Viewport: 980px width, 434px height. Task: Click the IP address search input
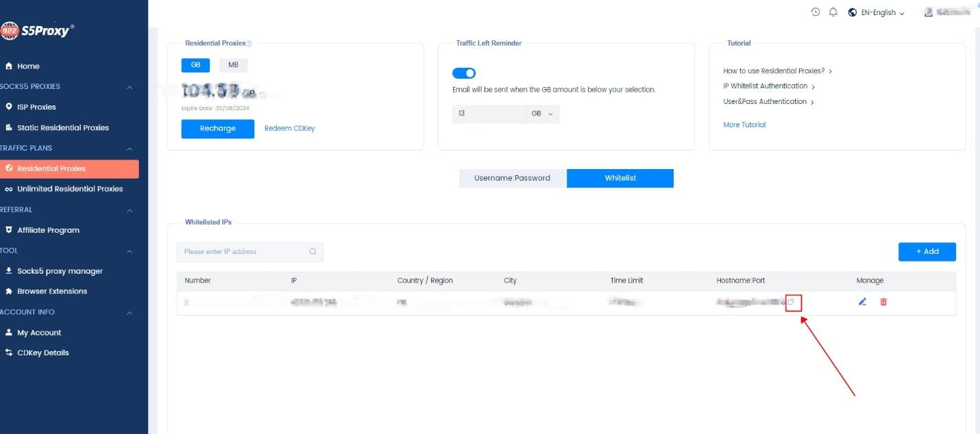click(x=240, y=252)
